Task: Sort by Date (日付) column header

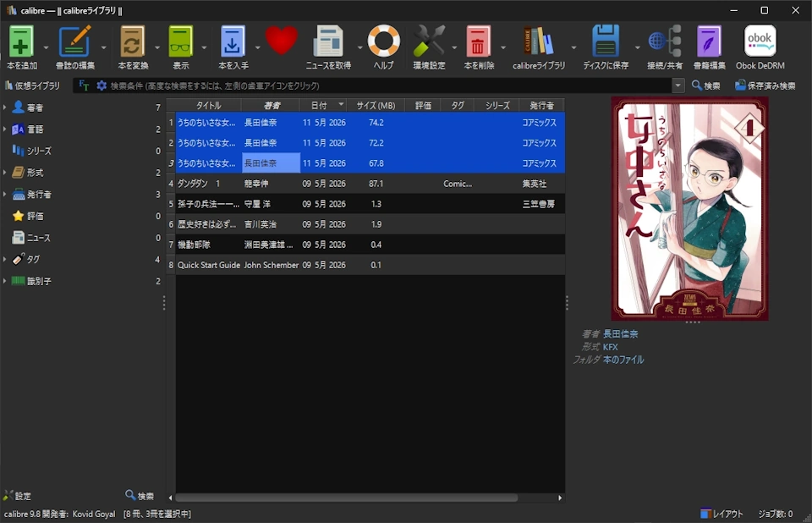Action: (x=324, y=105)
